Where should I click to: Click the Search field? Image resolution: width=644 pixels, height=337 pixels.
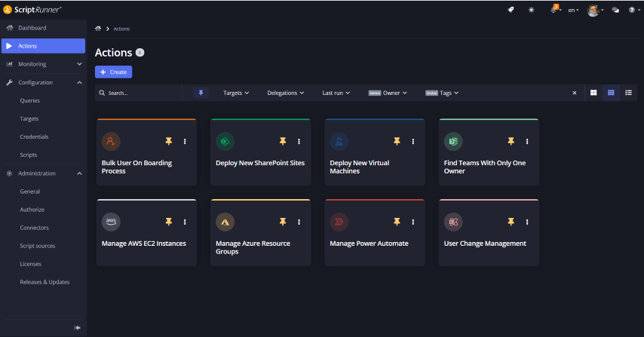[140, 93]
